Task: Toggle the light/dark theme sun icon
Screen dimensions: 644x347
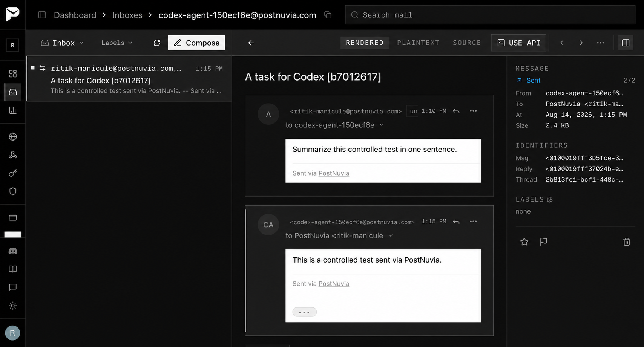Action: (x=13, y=306)
